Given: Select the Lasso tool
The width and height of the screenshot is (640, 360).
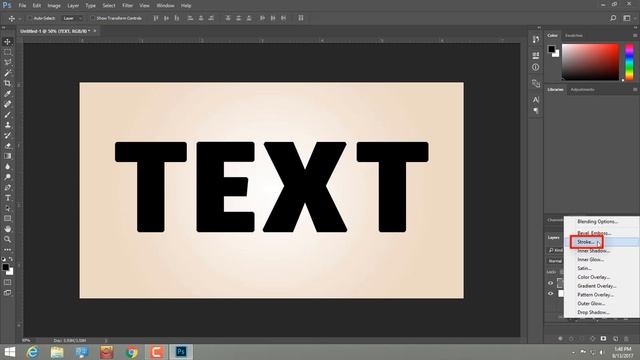Looking at the screenshot, I should pyautogui.click(x=7, y=62).
